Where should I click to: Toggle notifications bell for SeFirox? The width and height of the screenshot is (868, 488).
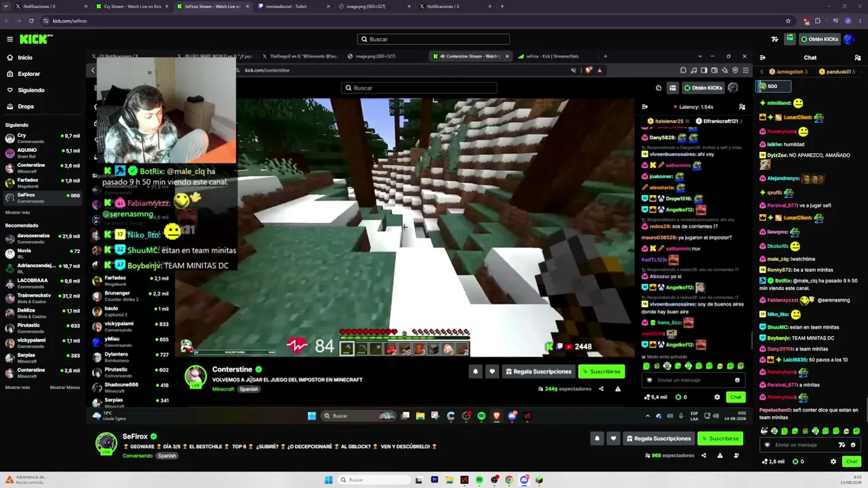(597, 439)
